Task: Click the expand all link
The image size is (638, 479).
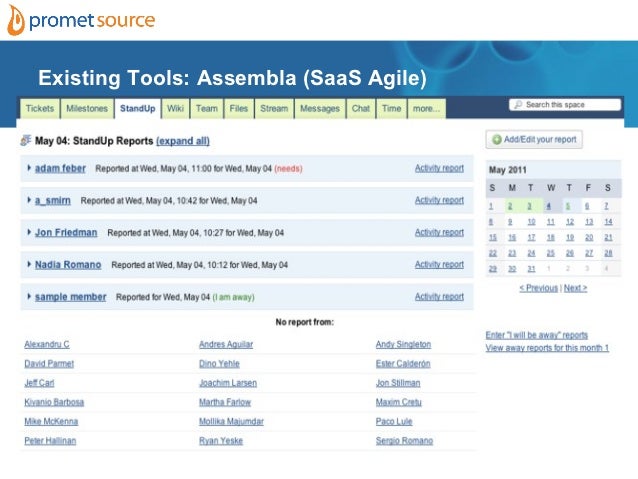Action: coord(183,141)
